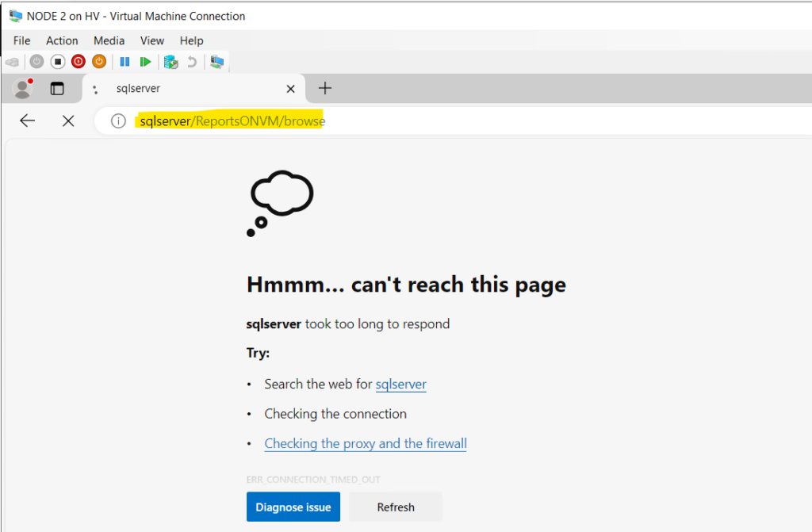
Task: Open the tab actions menu icon
Action: point(57,89)
